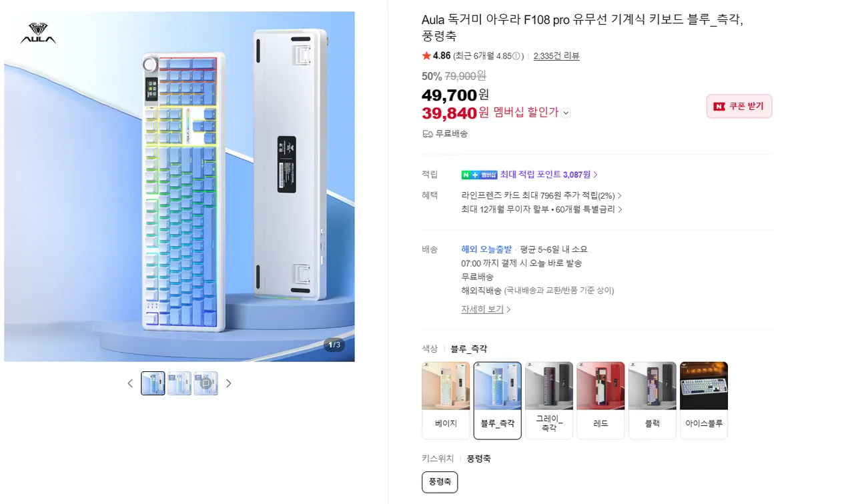This screenshot has height=504, width=854.
Task: Show the third product thumbnail
Action: [205, 383]
